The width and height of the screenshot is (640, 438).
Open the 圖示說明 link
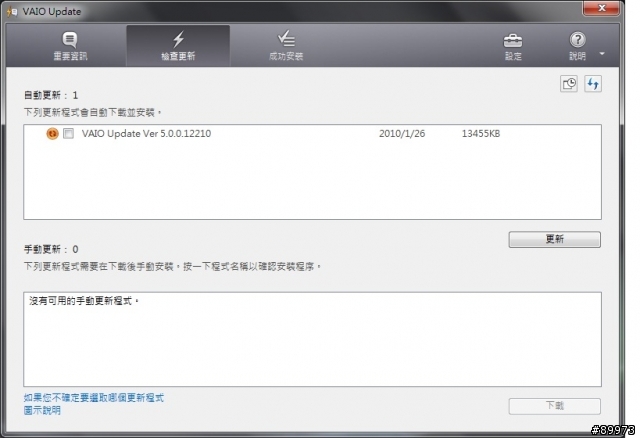[x=42, y=410]
